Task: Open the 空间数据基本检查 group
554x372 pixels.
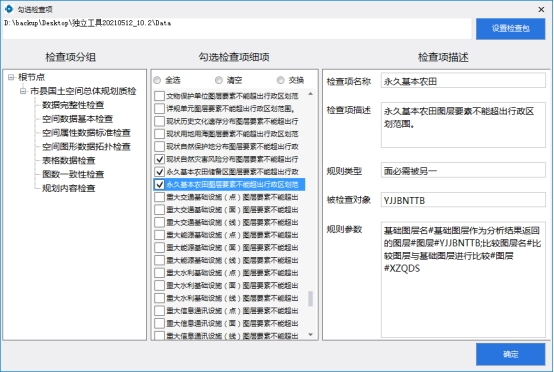Action: (77, 119)
